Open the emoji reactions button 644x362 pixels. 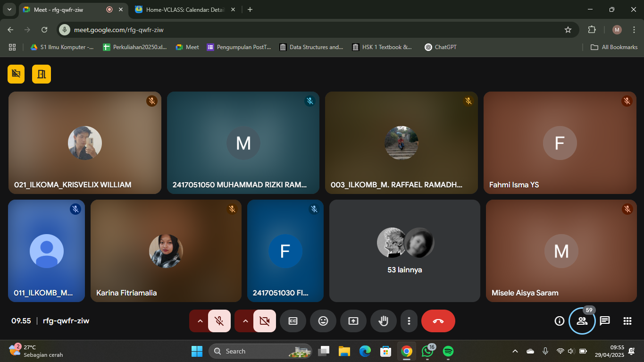[x=323, y=321]
